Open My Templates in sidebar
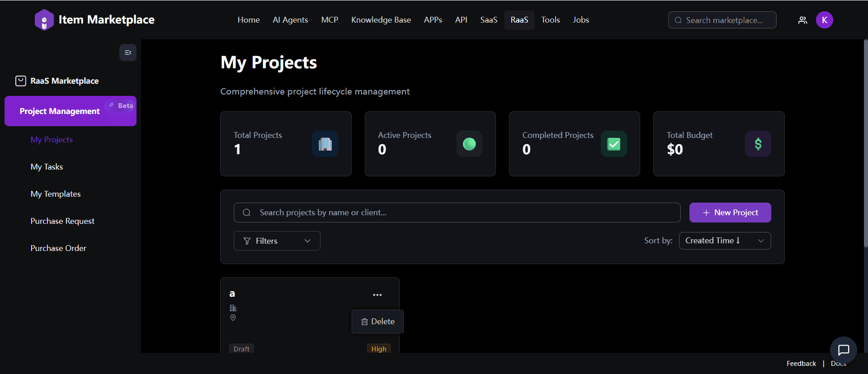 coord(56,194)
